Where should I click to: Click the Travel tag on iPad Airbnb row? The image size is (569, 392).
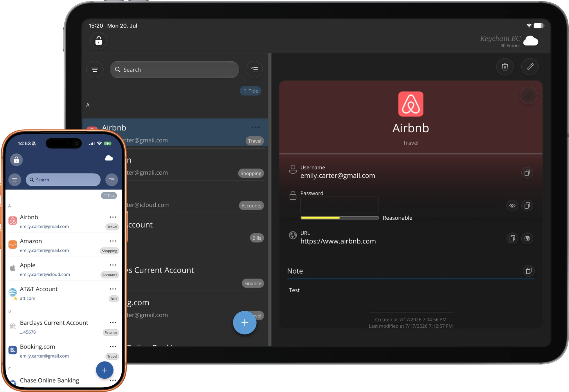[255, 141]
